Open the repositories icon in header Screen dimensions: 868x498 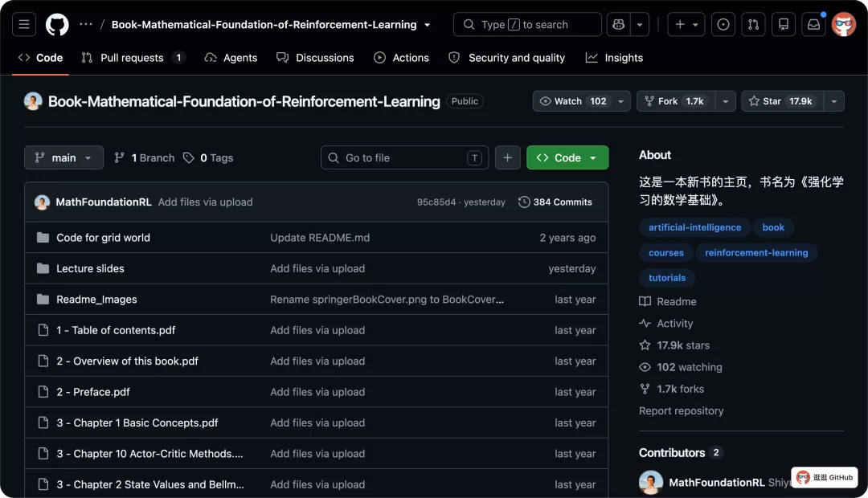[784, 24]
